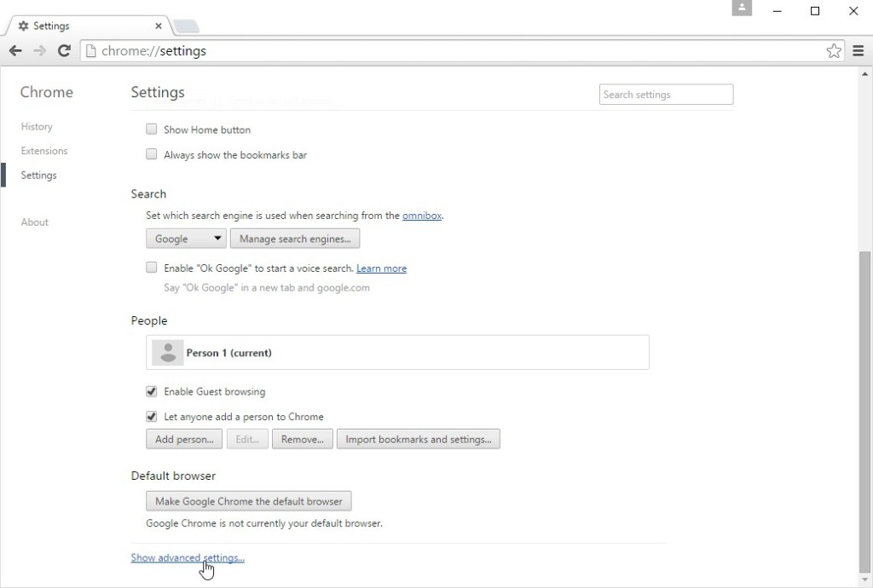Click the scrollbar down arrow
This screenshot has width=873, height=588.
864,579
